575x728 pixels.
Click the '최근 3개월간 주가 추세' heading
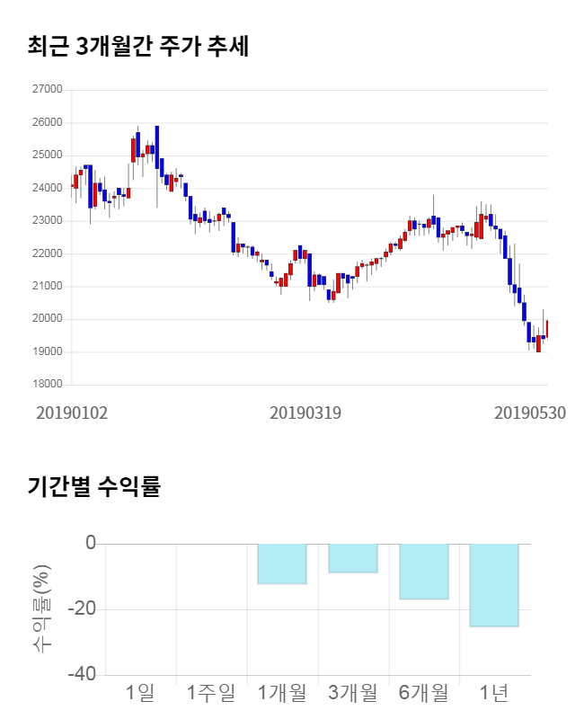pyautogui.click(x=137, y=47)
